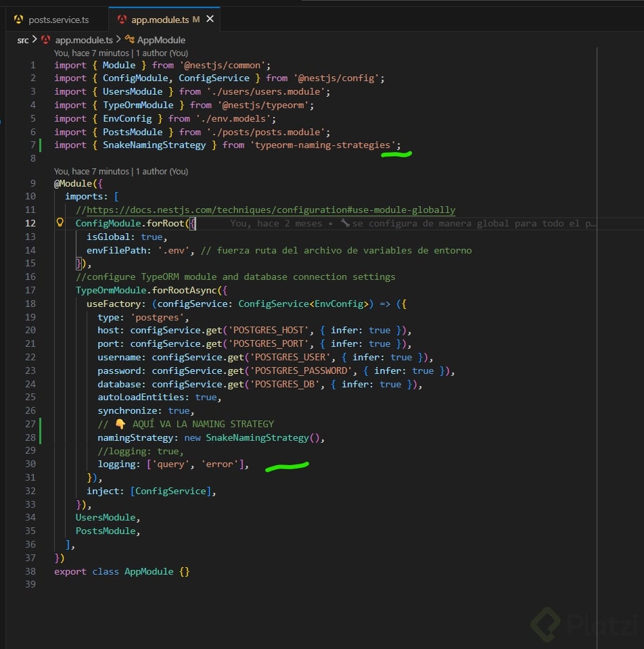Click line number 28 in the gutter

pos(30,437)
